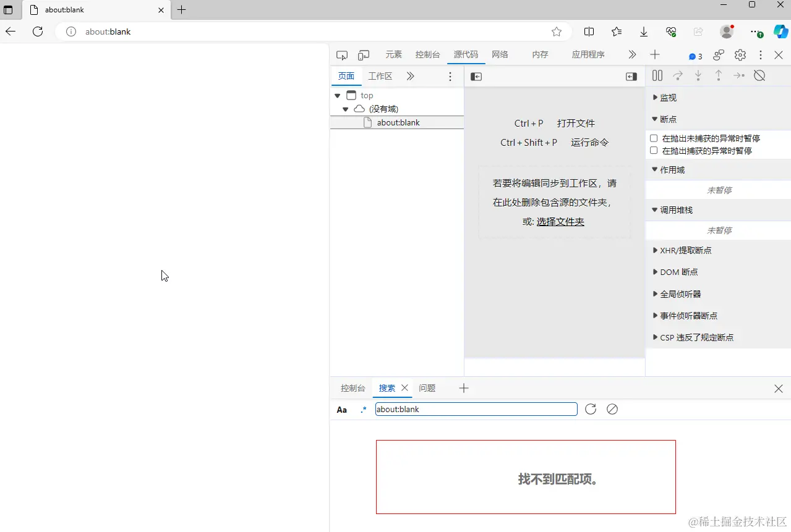Switch to 应用程序 tab
Screen dimensions: 791x532
[x=588, y=54]
